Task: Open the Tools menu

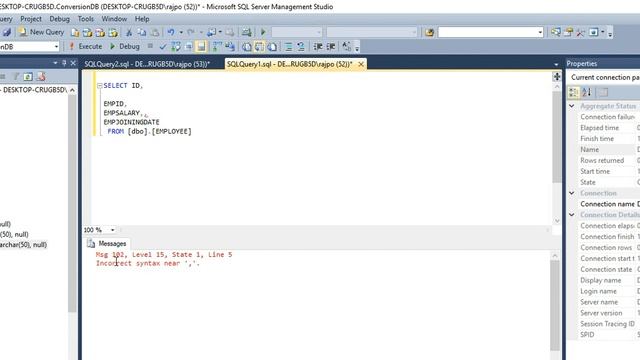Action: click(86, 19)
